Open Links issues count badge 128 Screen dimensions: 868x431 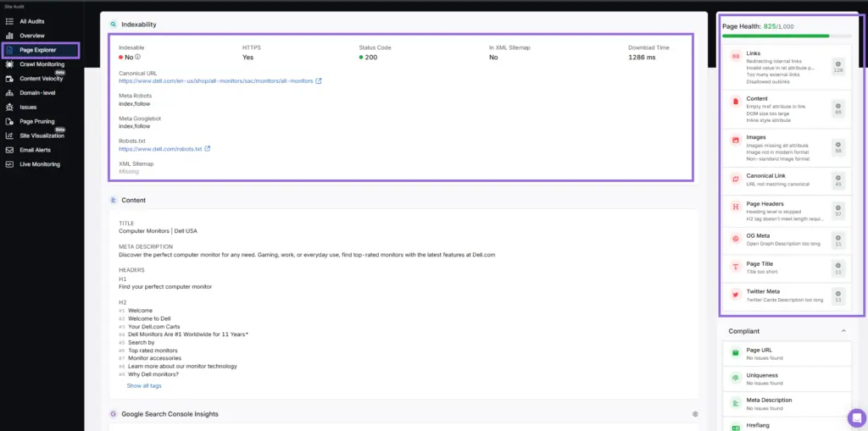838,66
